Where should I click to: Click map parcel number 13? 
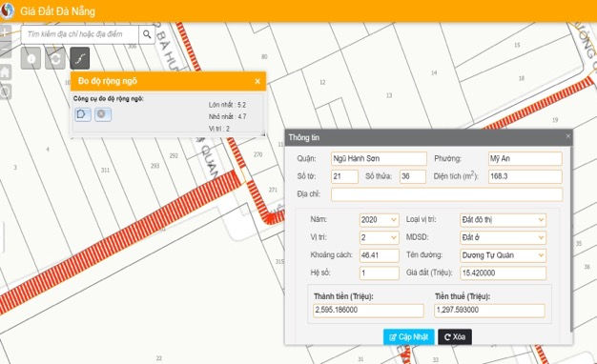tap(389, 95)
